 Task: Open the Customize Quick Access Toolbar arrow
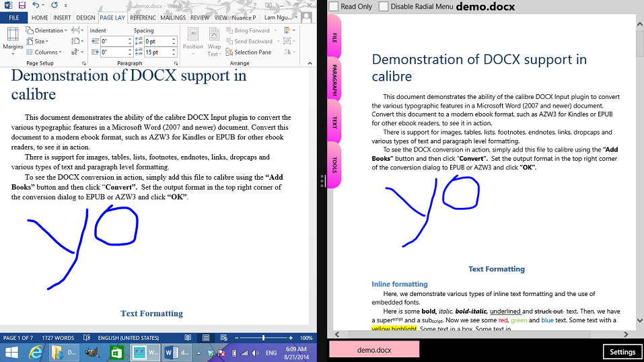tap(66, 6)
